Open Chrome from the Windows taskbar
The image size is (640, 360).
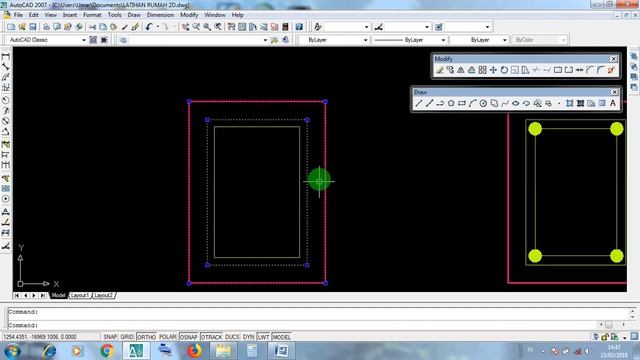point(107,351)
